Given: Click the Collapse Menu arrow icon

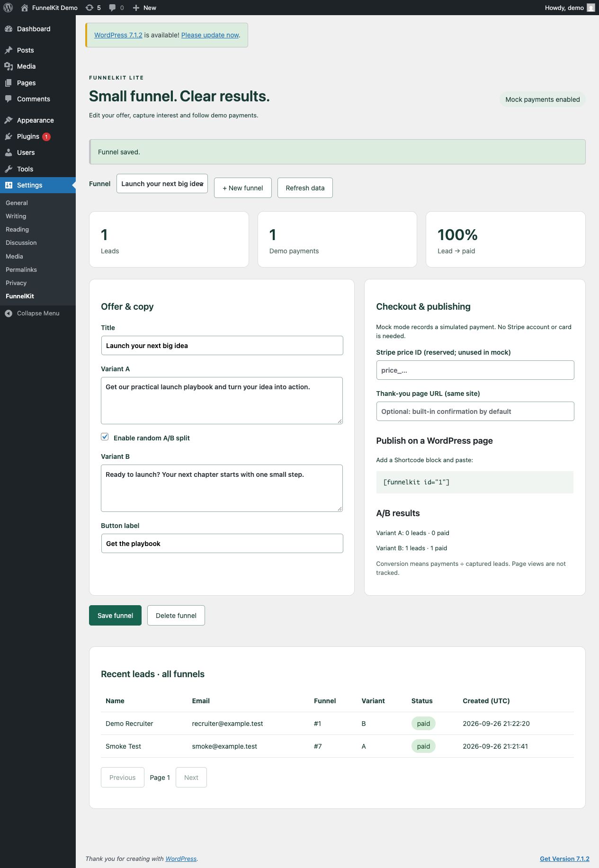Looking at the screenshot, I should tap(9, 313).
